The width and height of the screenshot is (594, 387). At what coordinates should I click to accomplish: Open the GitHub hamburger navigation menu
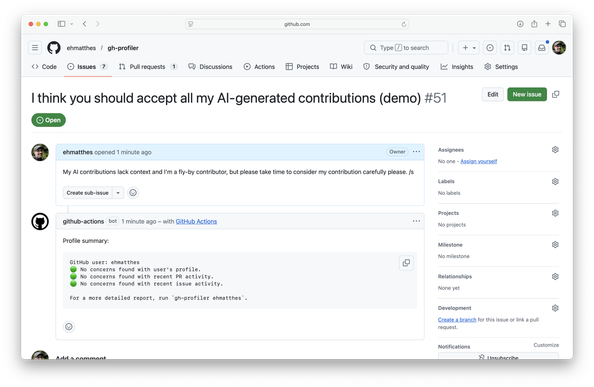point(35,48)
